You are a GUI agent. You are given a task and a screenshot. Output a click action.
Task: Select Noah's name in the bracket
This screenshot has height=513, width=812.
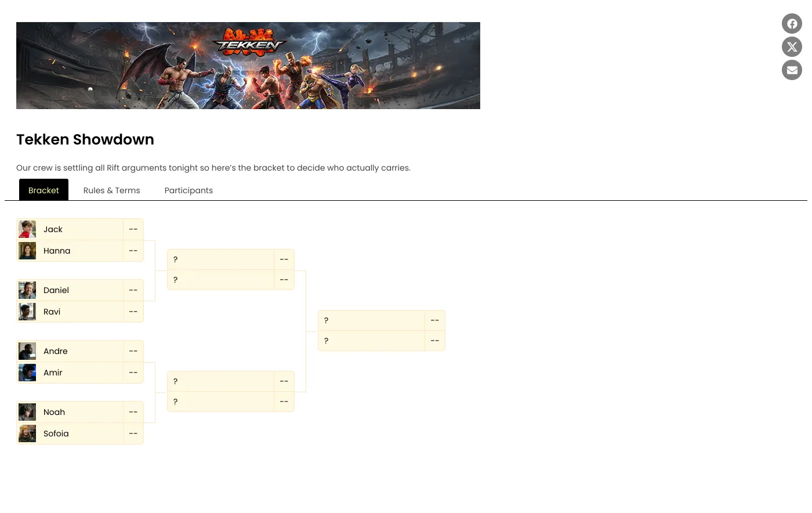pos(54,412)
